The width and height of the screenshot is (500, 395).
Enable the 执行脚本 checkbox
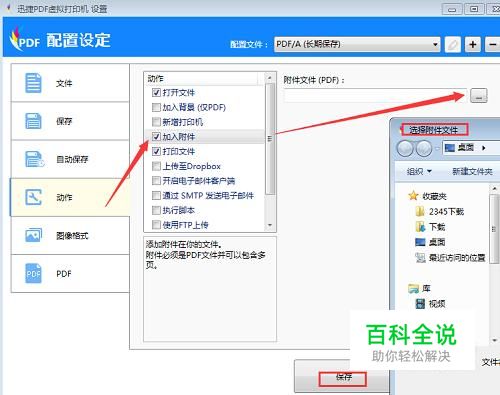[x=156, y=210]
